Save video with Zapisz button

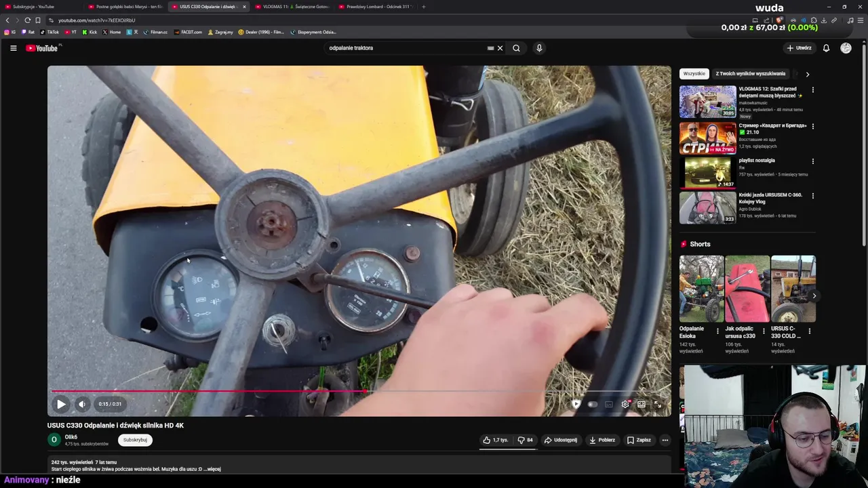[639, 440]
